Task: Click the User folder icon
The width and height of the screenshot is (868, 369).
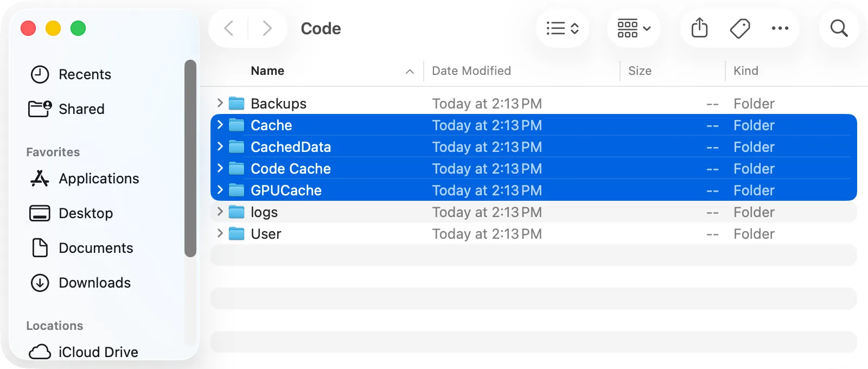Action: 237,233
